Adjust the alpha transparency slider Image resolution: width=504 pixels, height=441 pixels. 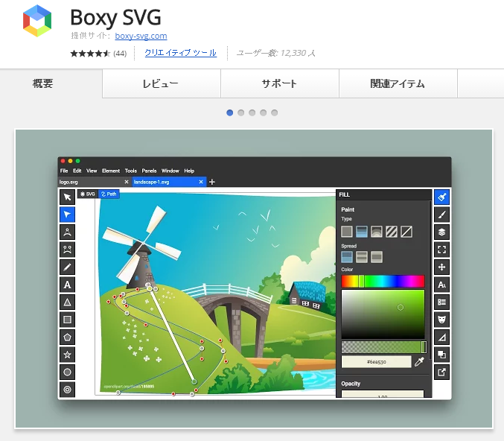pos(384,347)
